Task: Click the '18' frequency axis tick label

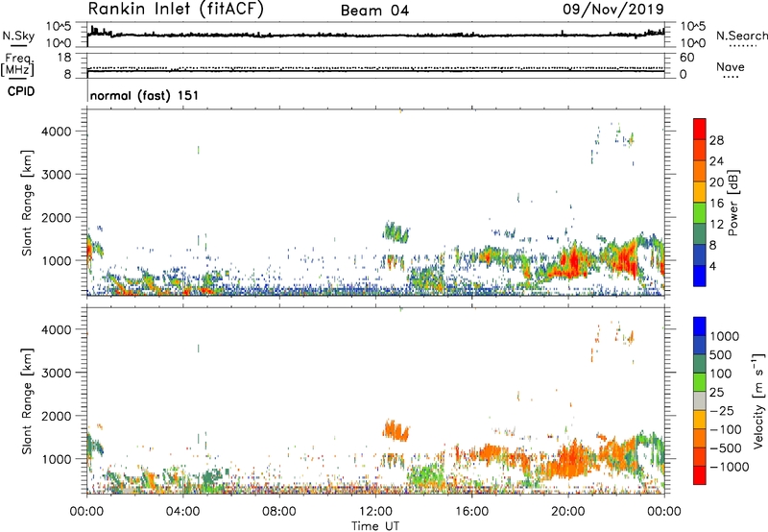Action: 64,58
